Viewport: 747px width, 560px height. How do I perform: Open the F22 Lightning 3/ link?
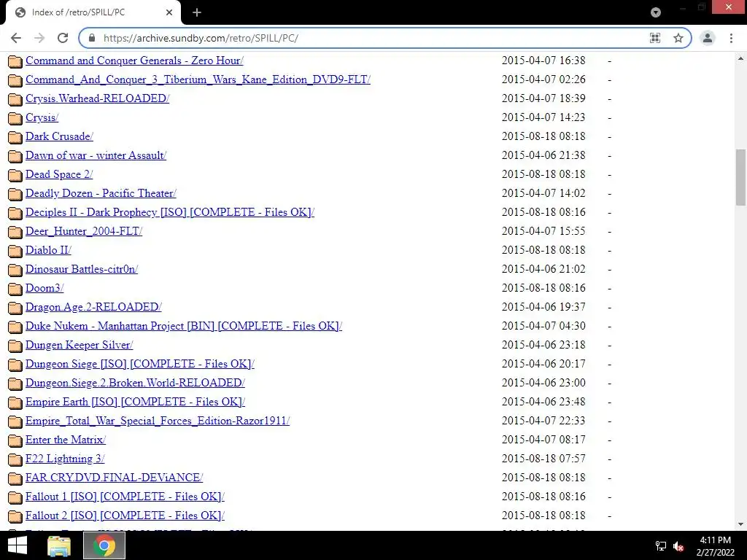[x=65, y=459]
